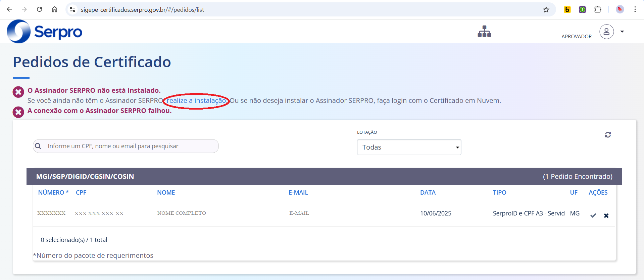This screenshot has width=644, height=280.
Task: Sort by the DATA column header
Action: pyautogui.click(x=428, y=193)
